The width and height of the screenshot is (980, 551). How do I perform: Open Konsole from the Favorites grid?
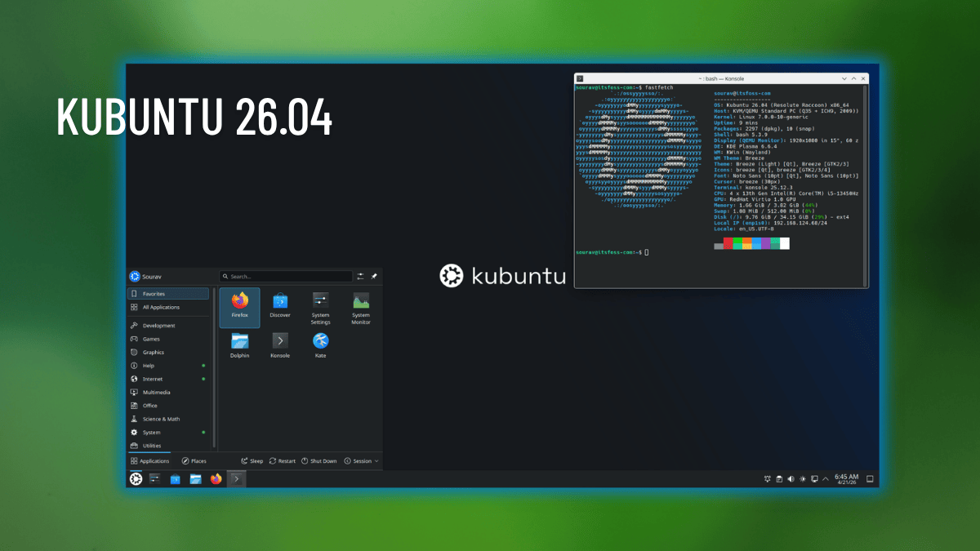(x=280, y=346)
